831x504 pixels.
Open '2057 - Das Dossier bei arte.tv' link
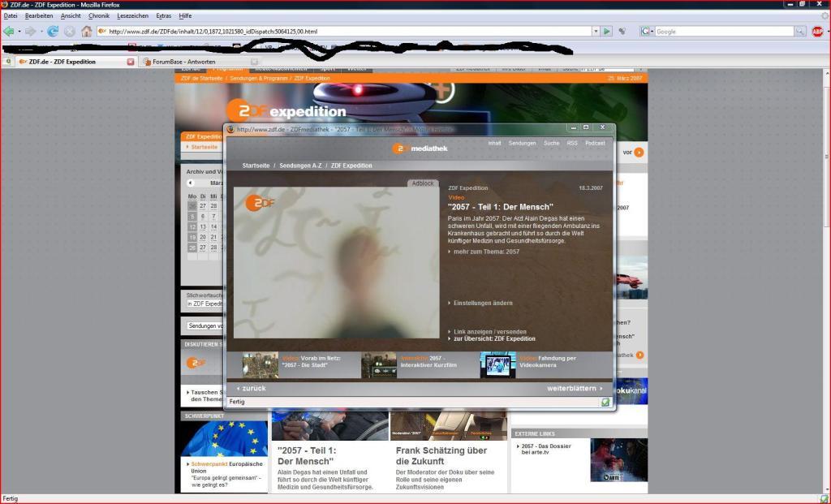click(546, 450)
